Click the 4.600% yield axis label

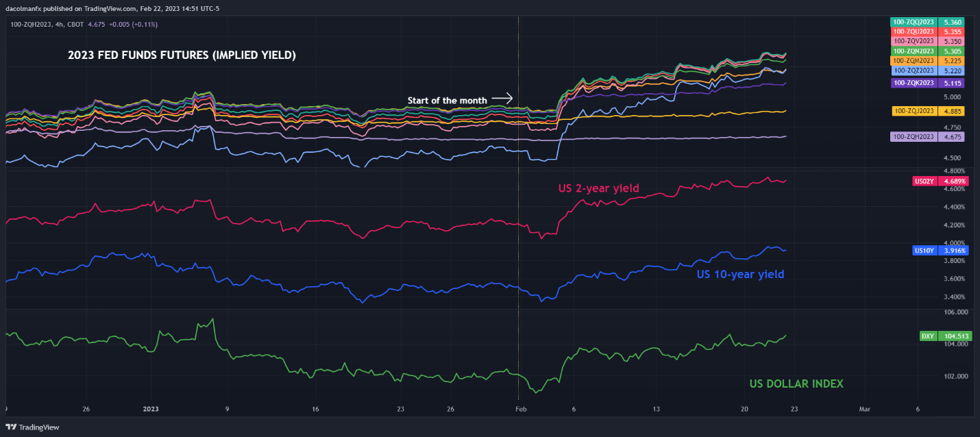coord(953,189)
